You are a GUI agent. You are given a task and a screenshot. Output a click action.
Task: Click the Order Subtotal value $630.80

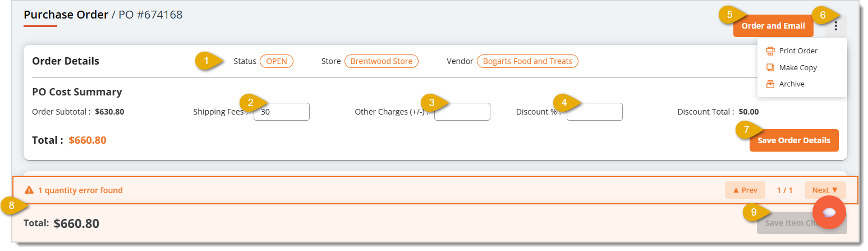(109, 112)
